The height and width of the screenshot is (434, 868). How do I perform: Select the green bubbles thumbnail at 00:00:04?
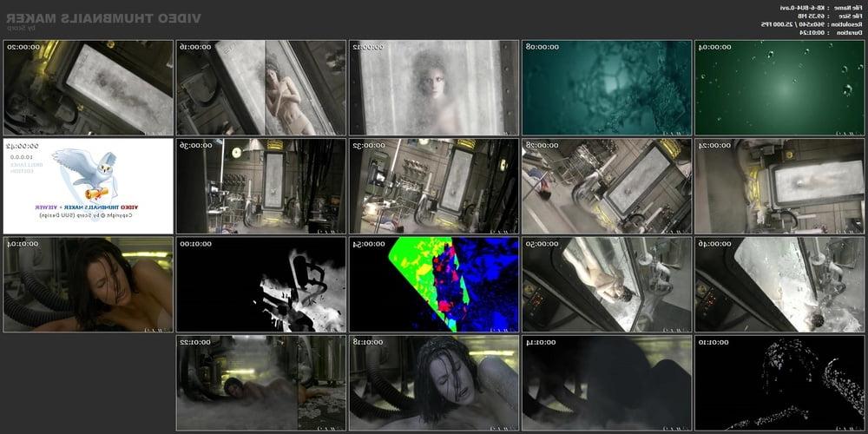click(779, 88)
